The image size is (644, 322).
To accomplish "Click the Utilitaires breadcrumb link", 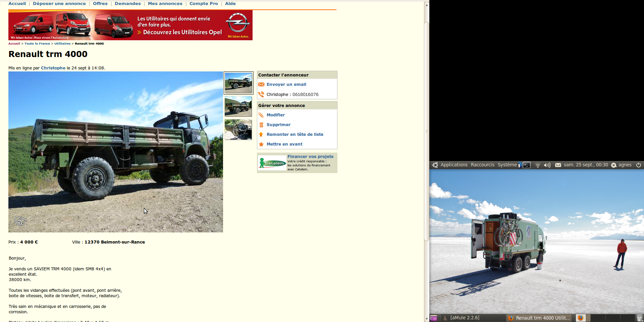I will click(x=62, y=44).
